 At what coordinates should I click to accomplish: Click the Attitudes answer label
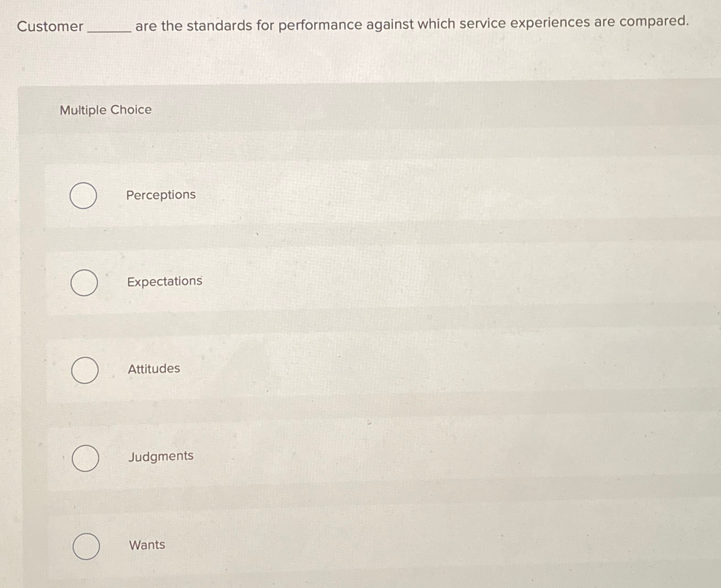[153, 368]
